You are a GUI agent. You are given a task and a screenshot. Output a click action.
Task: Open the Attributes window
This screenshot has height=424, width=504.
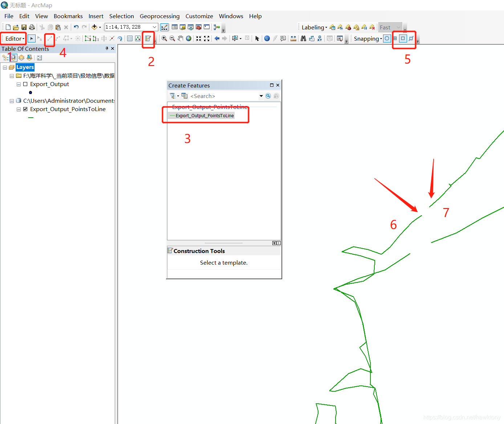(130, 38)
